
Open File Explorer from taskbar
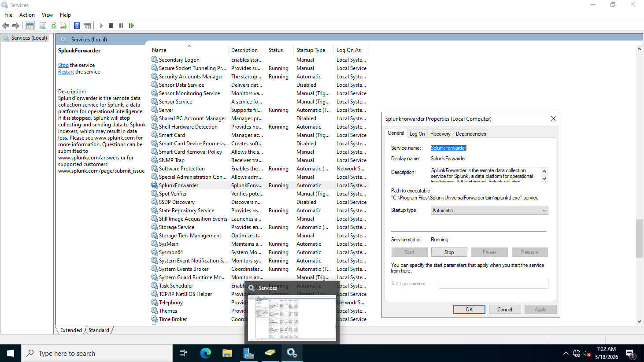(x=227, y=353)
